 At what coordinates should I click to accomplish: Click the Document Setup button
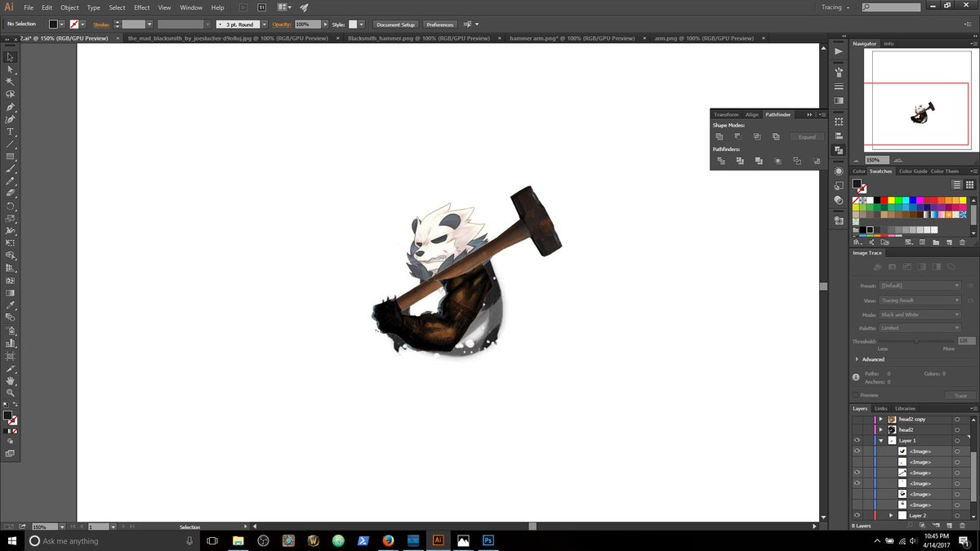tap(396, 24)
